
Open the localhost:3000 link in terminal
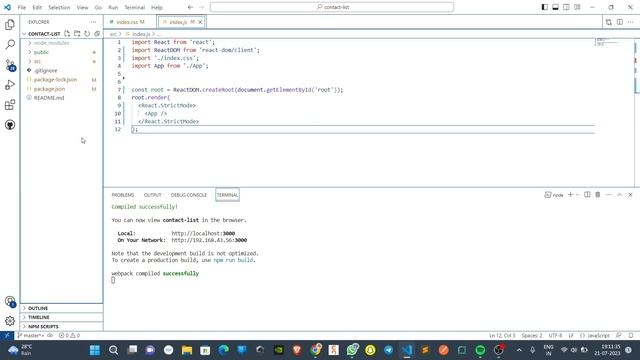coord(203,233)
